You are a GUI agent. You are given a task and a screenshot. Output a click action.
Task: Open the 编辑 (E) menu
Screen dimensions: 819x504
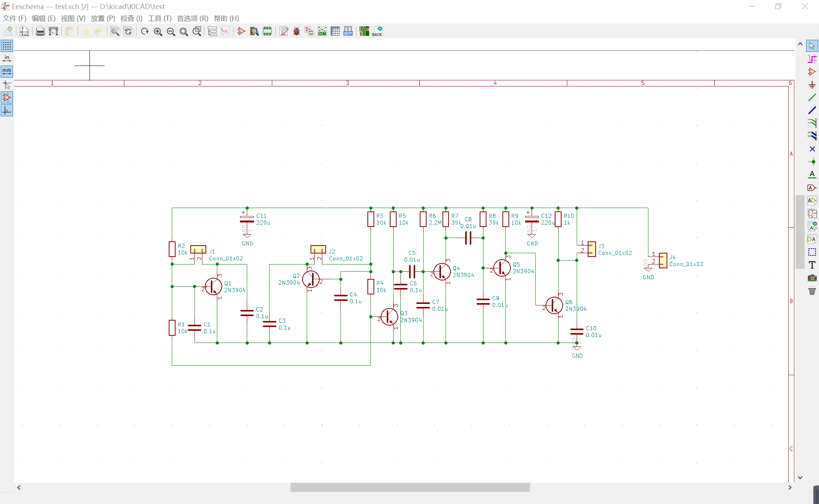pos(44,18)
